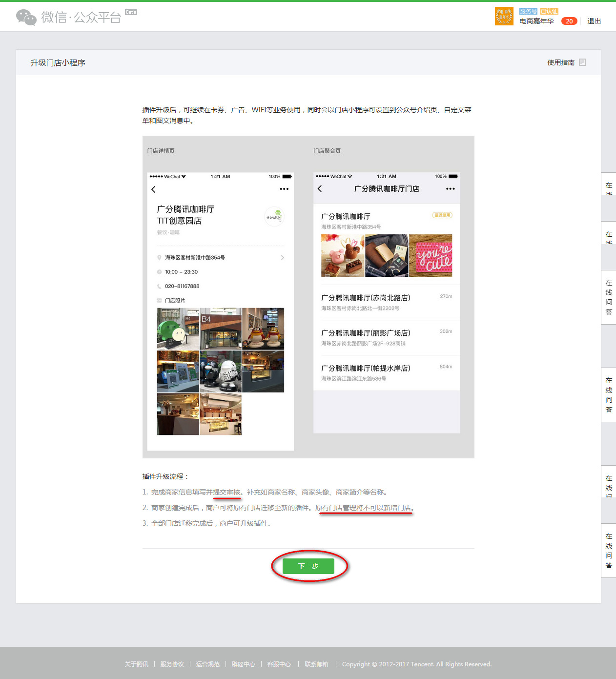The height and width of the screenshot is (679, 616).
Task: Click the 服务号 badge
Action: tap(528, 11)
